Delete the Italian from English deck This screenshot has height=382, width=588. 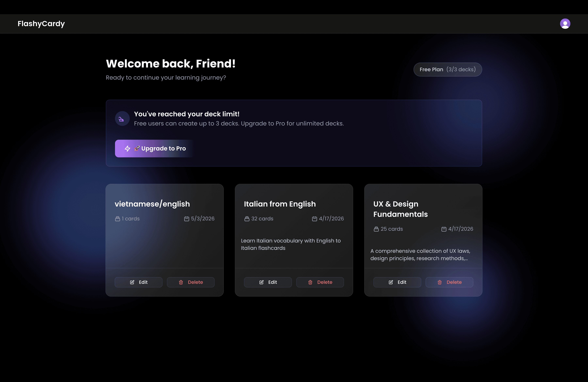coord(320,282)
